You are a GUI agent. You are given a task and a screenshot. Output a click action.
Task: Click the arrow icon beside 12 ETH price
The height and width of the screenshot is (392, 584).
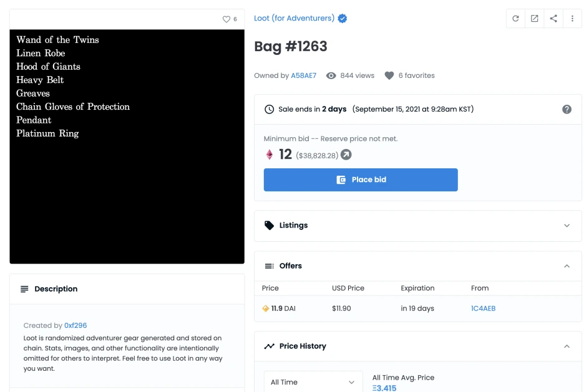click(346, 155)
